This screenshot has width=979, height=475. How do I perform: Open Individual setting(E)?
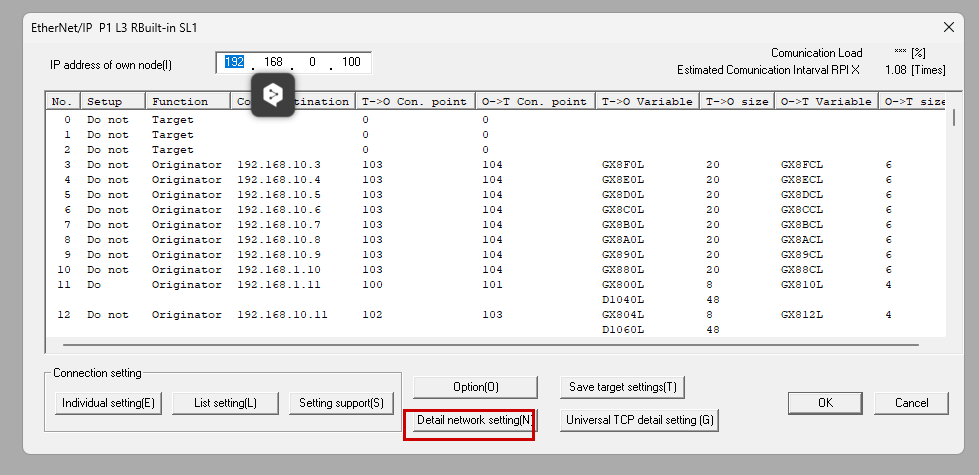[x=108, y=403]
